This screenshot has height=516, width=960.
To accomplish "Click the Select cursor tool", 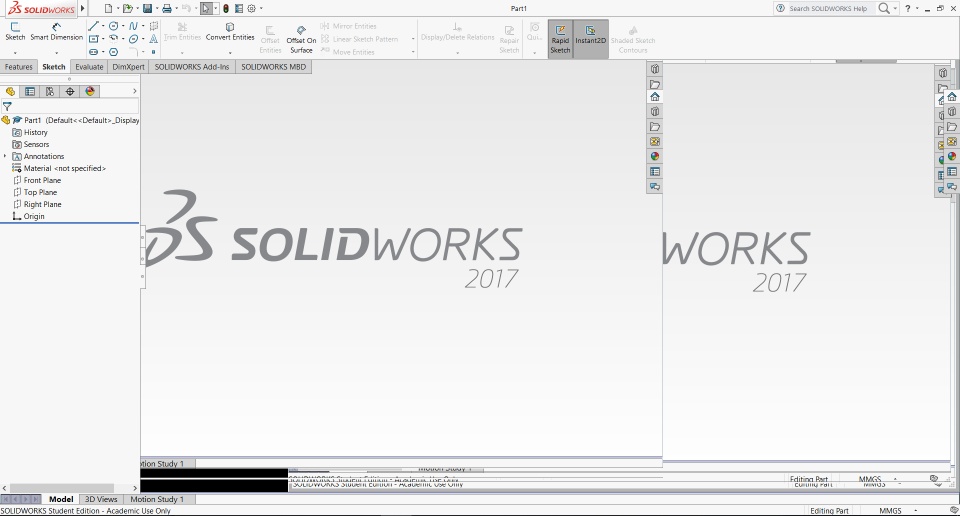I will click(206, 9).
